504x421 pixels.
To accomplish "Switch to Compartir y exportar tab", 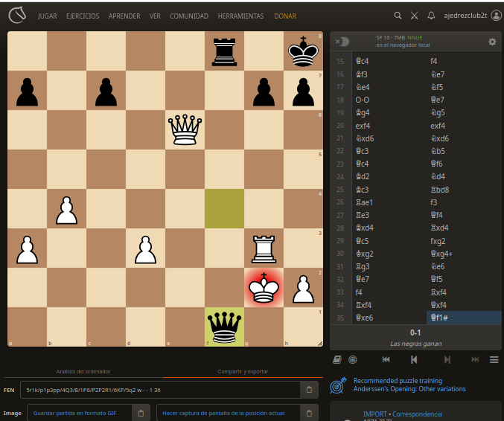I will click(x=243, y=372).
